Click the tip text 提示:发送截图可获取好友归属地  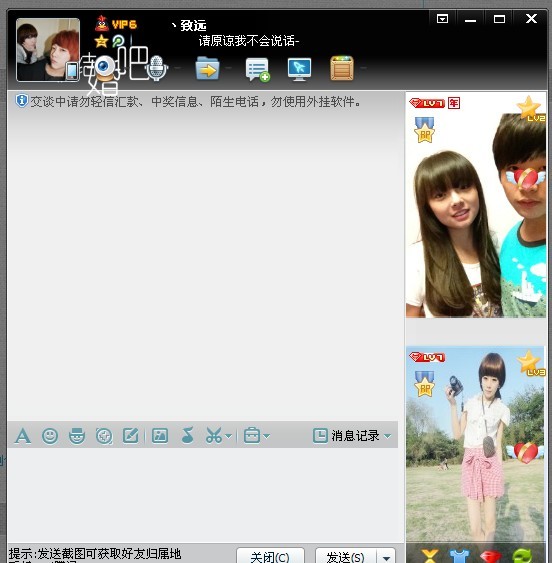pyautogui.click(x=95, y=554)
